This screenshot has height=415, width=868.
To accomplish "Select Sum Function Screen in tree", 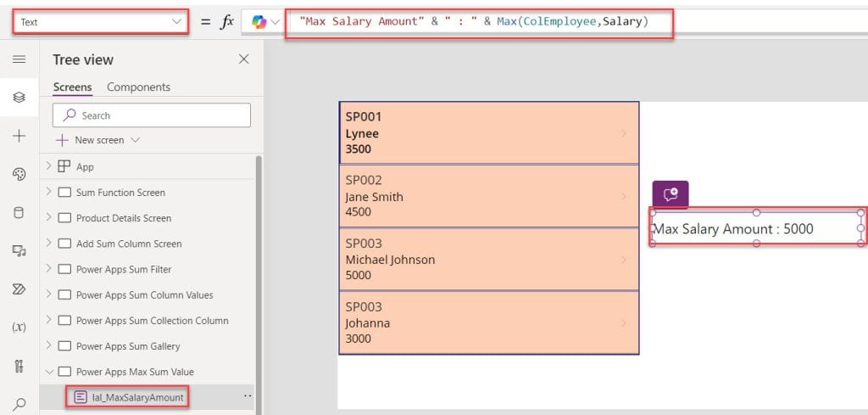I will pos(120,193).
